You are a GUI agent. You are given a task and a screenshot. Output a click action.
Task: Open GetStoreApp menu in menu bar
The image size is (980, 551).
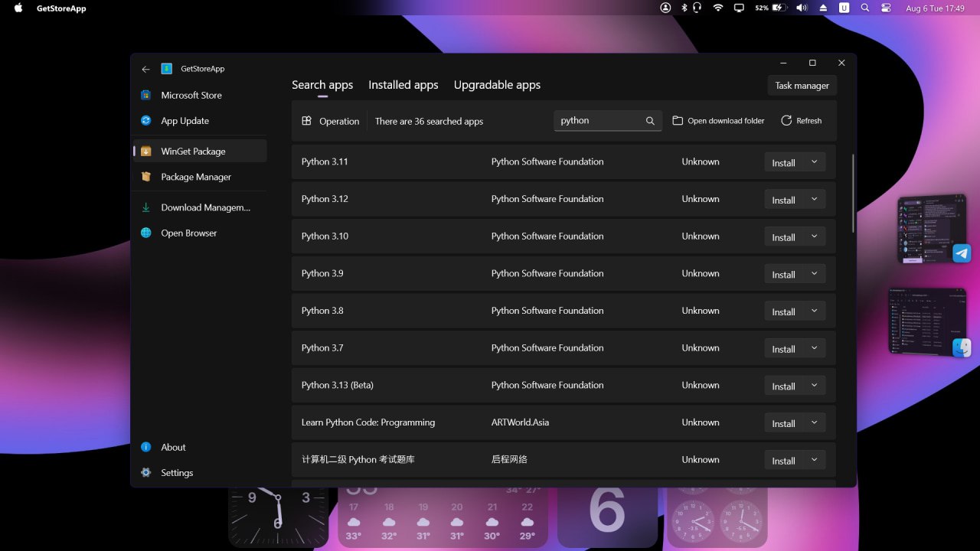(x=61, y=8)
